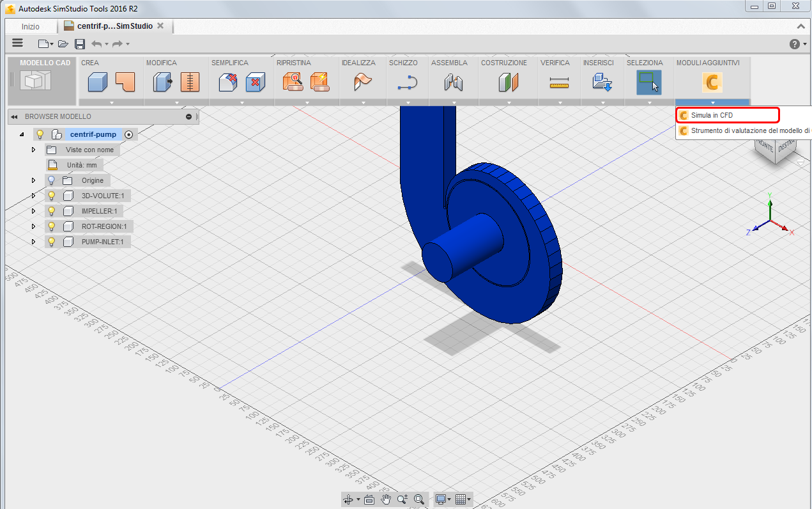
Task: Click the SELEZIONA selection tool icon
Action: point(648,82)
